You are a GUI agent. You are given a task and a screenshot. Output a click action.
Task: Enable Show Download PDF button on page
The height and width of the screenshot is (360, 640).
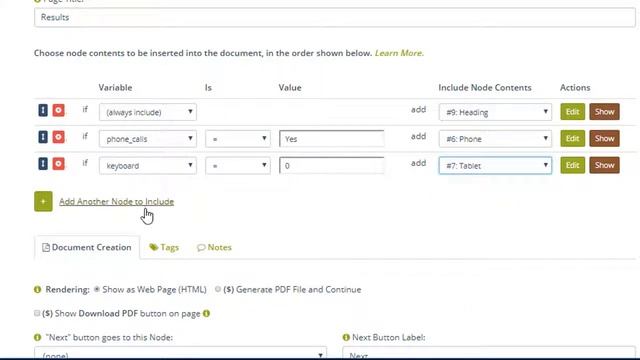pos(37,313)
